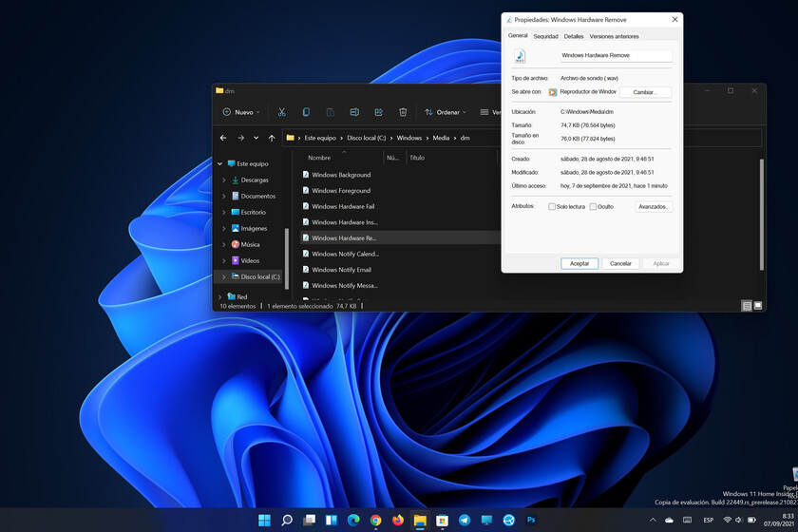
Task: Launch Firefox from taskbar
Action: point(398,520)
